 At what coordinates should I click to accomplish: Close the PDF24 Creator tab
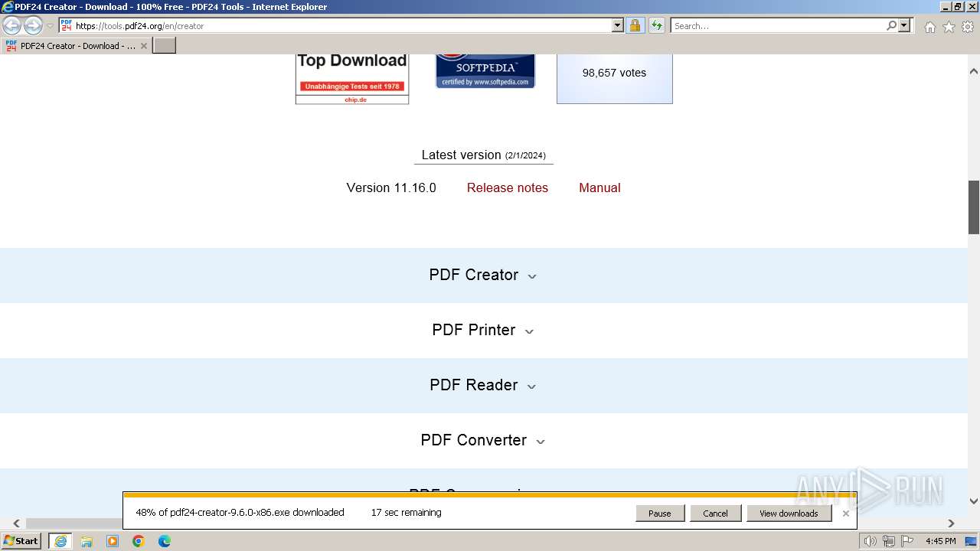[144, 46]
